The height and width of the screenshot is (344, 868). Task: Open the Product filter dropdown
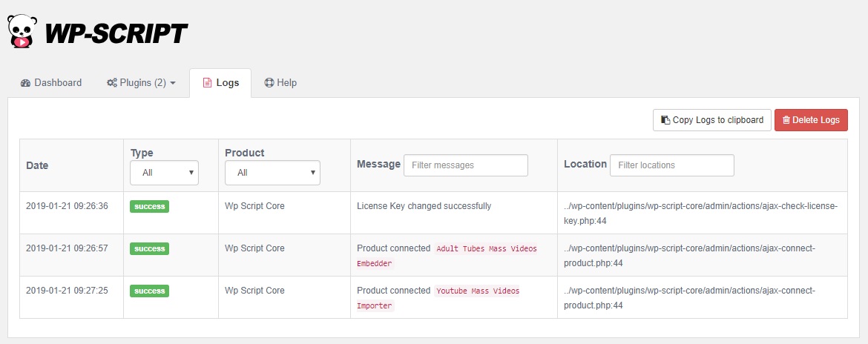tap(272, 173)
